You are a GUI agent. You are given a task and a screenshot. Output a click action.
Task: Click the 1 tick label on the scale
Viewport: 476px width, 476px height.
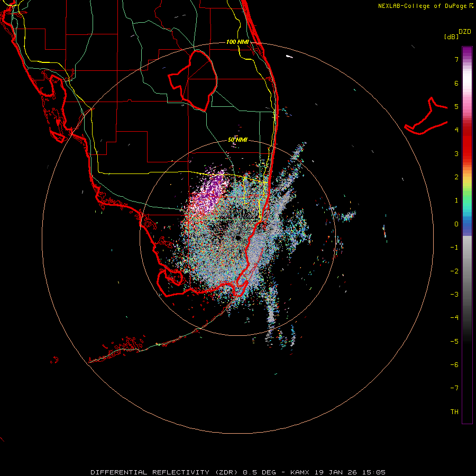(x=456, y=200)
